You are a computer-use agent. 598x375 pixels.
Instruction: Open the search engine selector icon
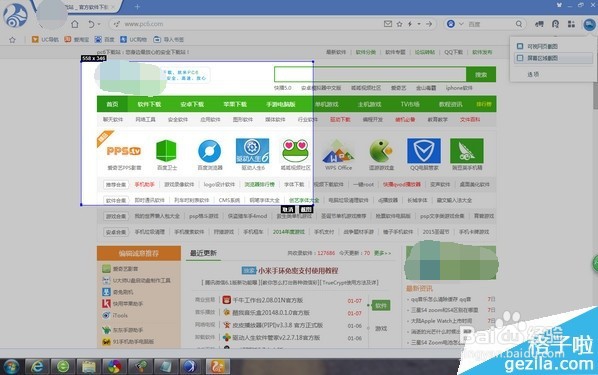(451, 24)
